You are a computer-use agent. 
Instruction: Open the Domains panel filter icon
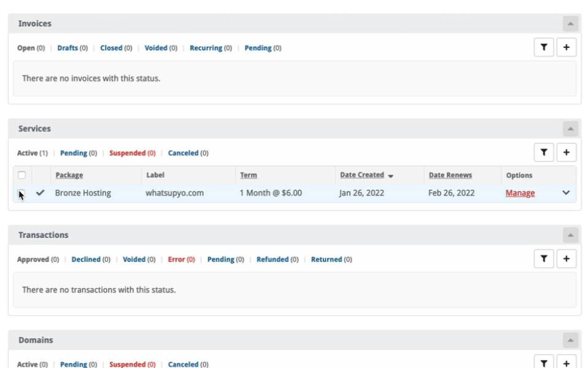click(544, 363)
